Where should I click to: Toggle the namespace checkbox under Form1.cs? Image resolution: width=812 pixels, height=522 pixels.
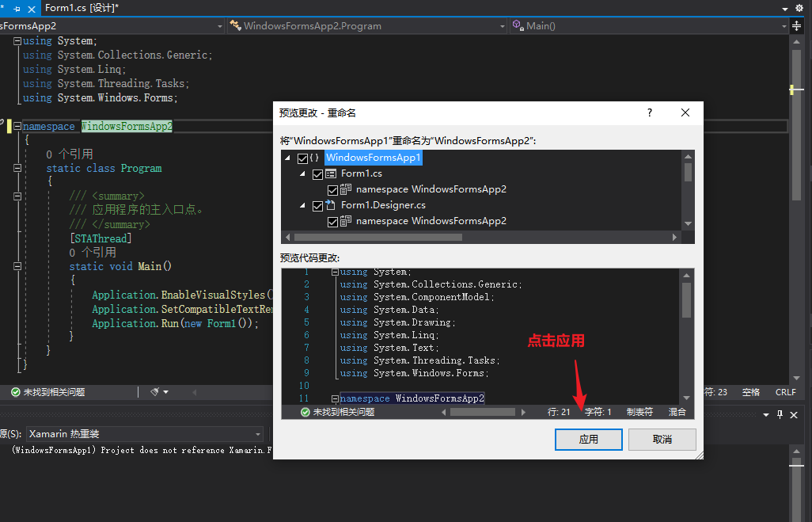coord(333,190)
